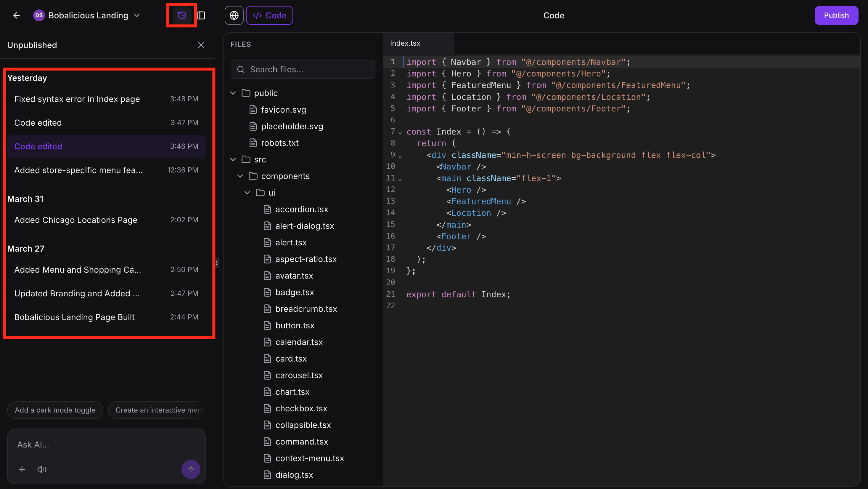Switch to globe preview view
This screenshot has height=489, width=868.
[x=234, y=15]
